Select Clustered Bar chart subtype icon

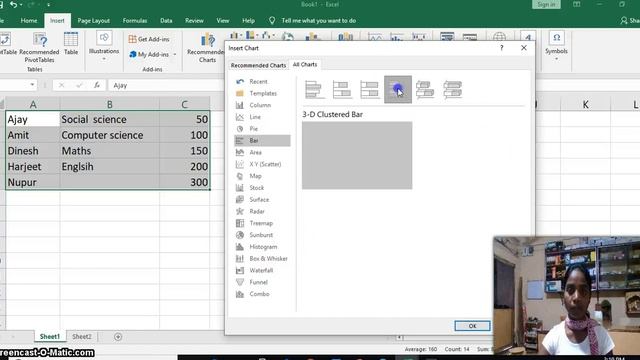[315, 89]
